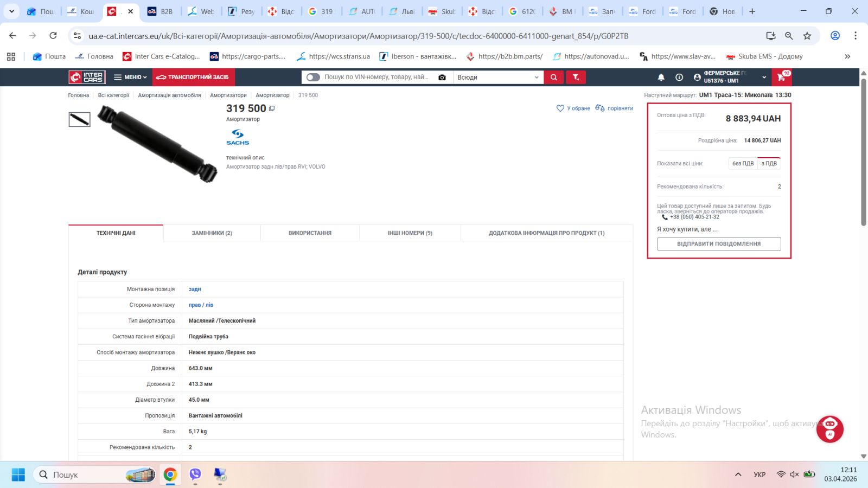Expand the user account ФЕРМЕРСЬКЕ dropdown
The image size is (868, 488).
click(730, 77)
